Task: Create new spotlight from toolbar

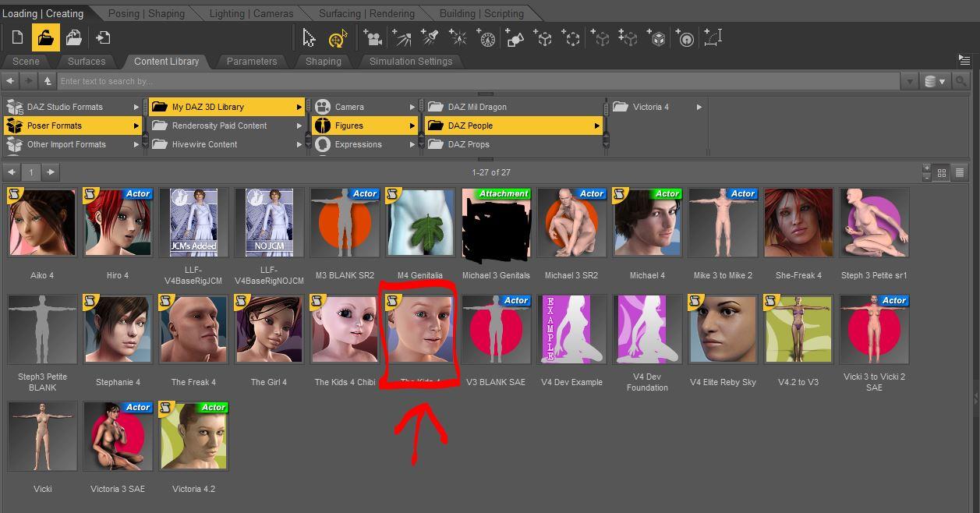Action: coord(430,37)
